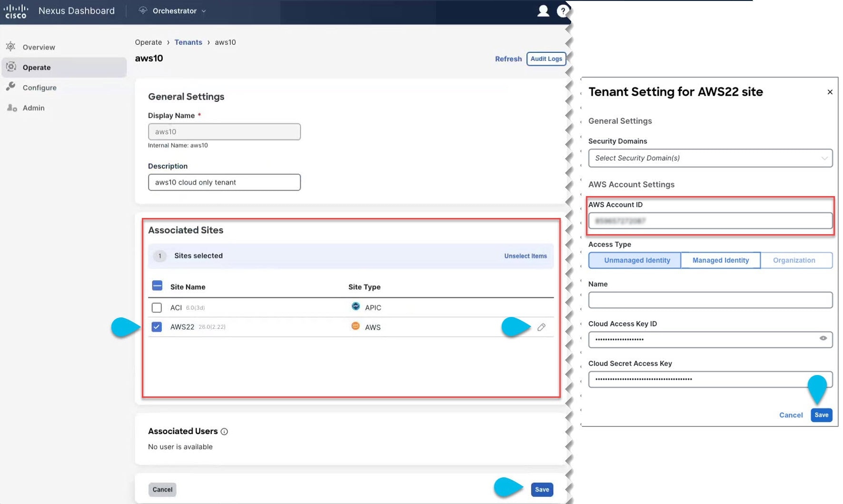Save the Tenant Setting dialog
The width and height of the screenshot is (843, 504).
click(821, 415)
